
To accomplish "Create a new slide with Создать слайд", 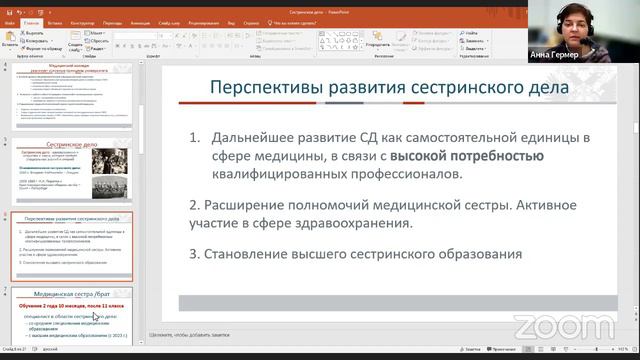I will click(x=75, y=41).
